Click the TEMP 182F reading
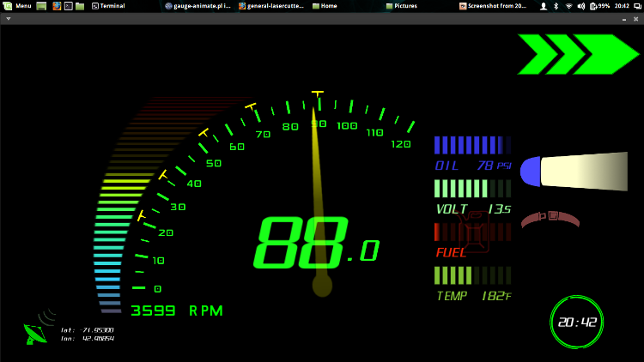Screen dimensions: 644x362 click(x=473, y=296)
